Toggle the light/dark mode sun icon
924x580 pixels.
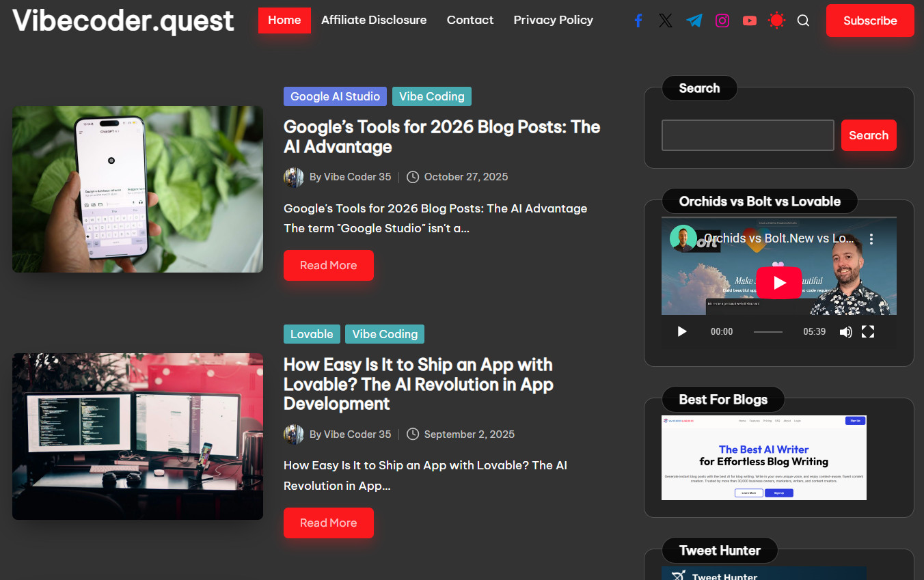pyautogui.click(x=776, y=20)
